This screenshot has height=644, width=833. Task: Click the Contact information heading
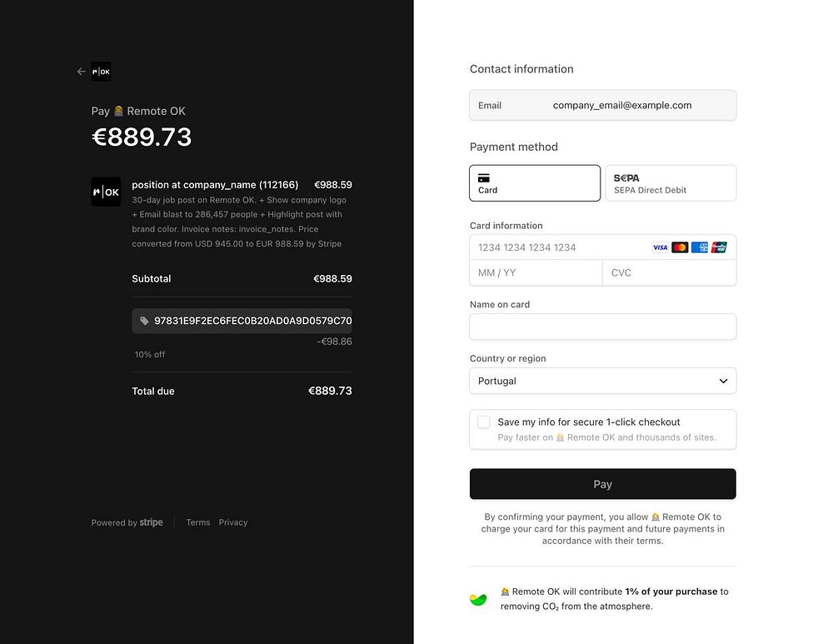[x=521, y=69]
